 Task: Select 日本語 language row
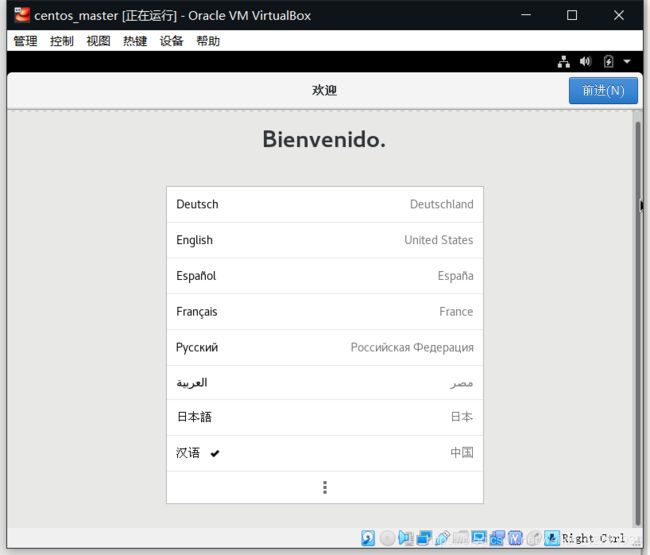pyautogui.click(x=325, y=417)
